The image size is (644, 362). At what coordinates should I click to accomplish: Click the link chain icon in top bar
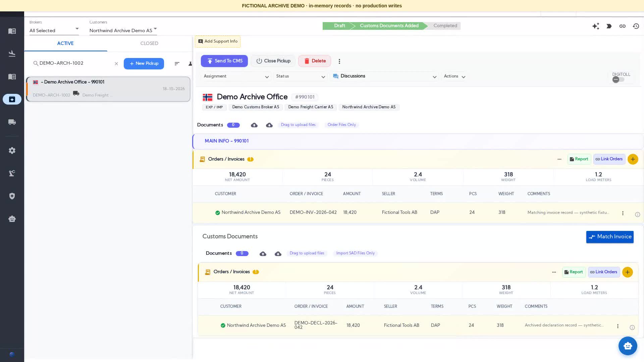pos(623,26)
